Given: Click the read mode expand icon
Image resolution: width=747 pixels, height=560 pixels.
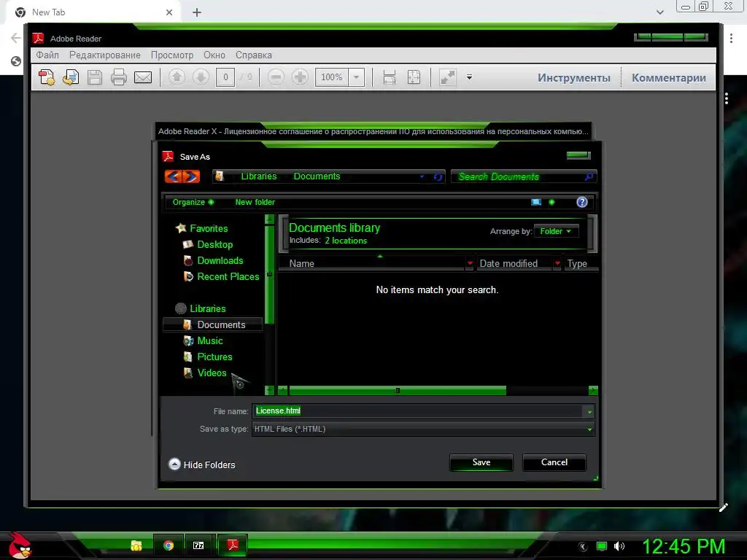Looking at the screenshot, I should pos(448,77).
